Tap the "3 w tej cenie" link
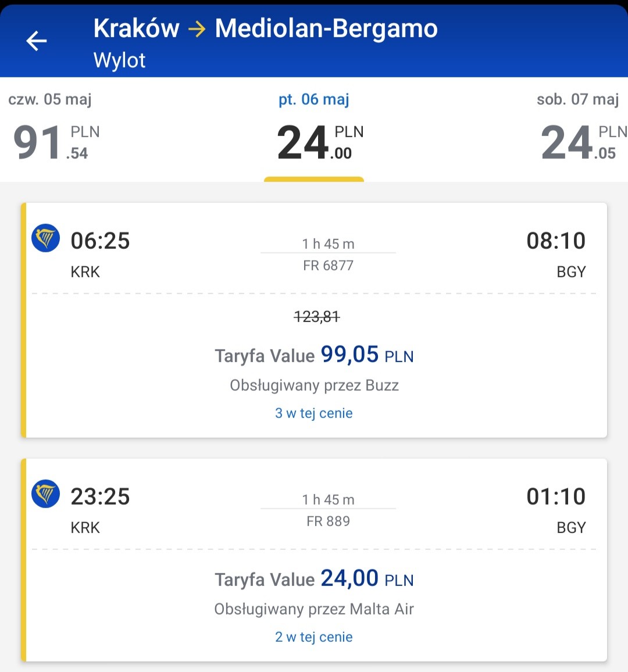Image resolution: width=628 pixels, height=672 pixels. pyautogui.click(x=314, y=413)
